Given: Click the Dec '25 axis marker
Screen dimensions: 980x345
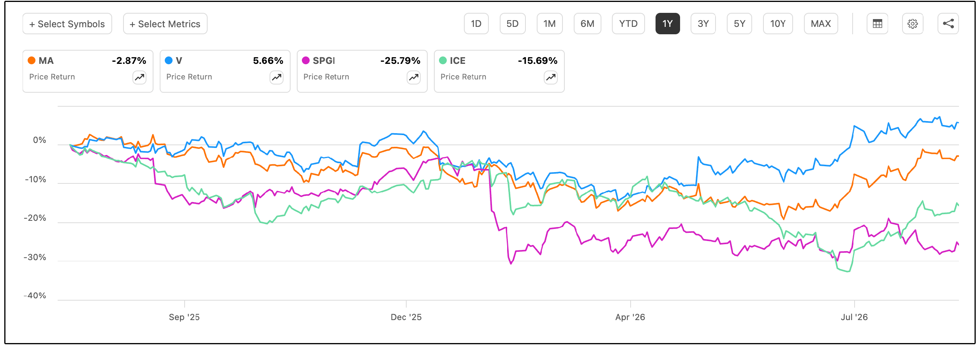Looking at the screenshot, I should [x=406, y=317].
